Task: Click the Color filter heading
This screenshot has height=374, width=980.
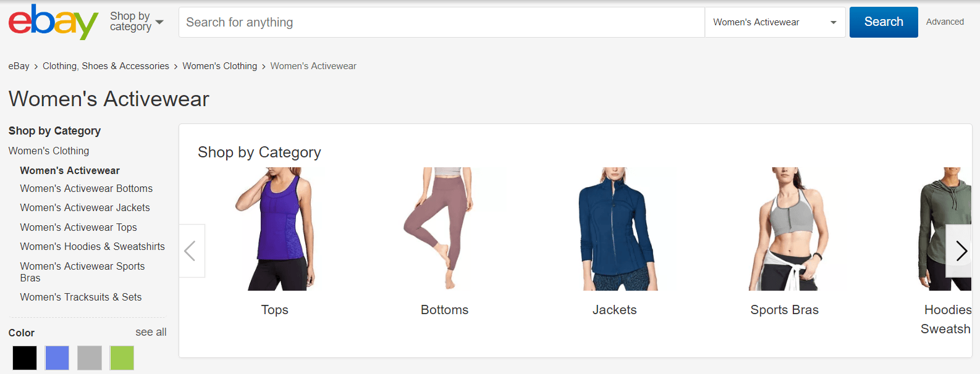Action: [x=22, y=333]
